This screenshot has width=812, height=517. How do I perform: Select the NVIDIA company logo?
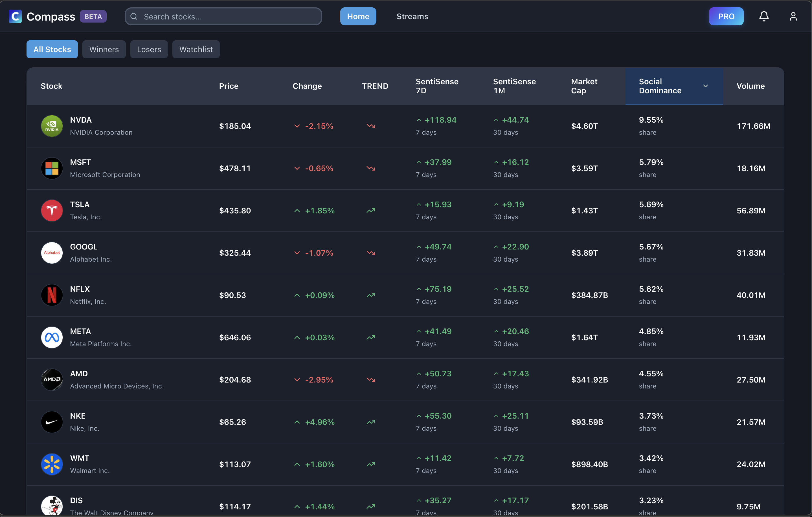pyautogui.click(x=52, y=126)
